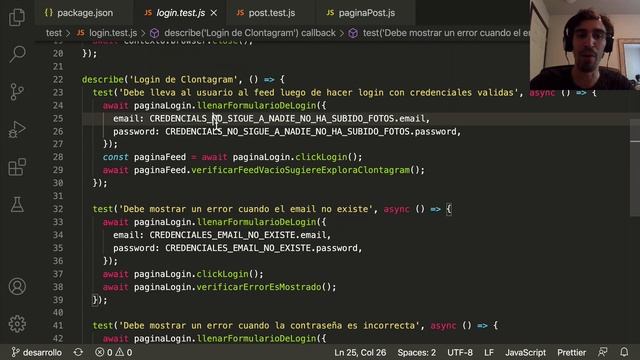Screen dimensions: 640x360
Task: Open the Search view in activity bar
Action: (x=17, y=53)
